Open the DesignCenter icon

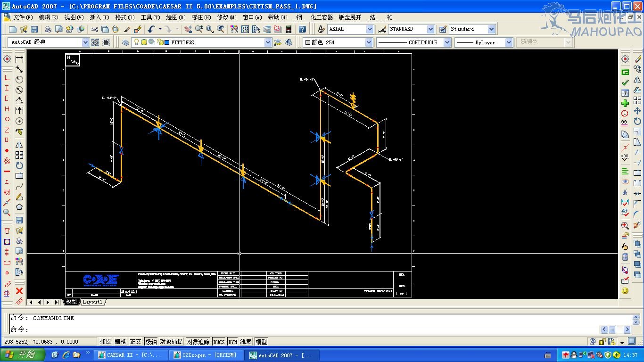pyautogui.click(x=245, y=29)
